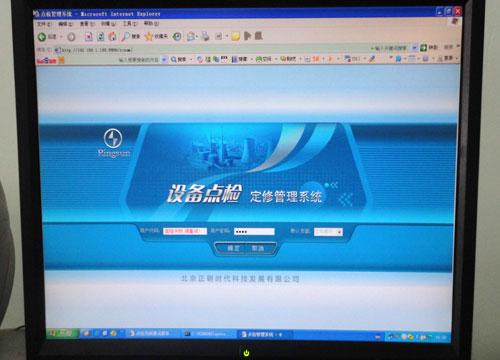Viewport: 500px width, 360px height.
Task: Click the 确定 (OK) login button
Action: pos(233,248)
